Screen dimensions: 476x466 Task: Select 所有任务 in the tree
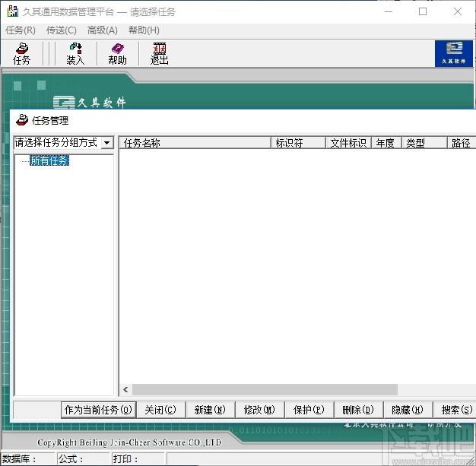[x=49, y=160]
